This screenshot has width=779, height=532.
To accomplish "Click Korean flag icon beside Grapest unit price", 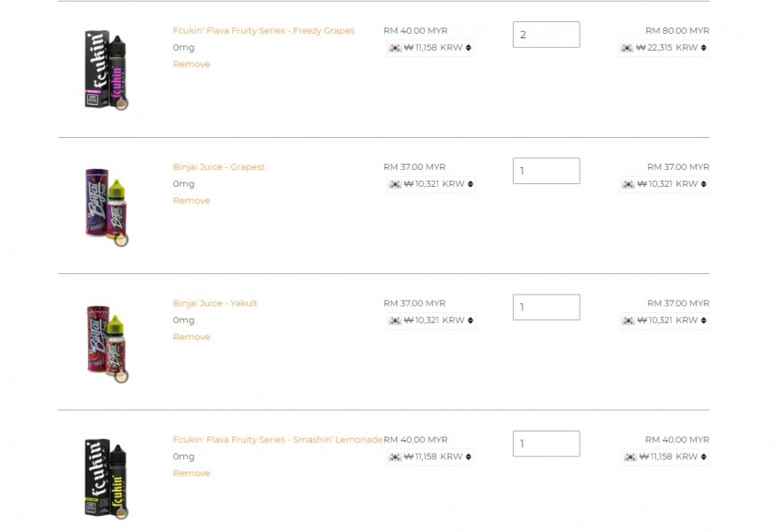I will coord(395,184).
